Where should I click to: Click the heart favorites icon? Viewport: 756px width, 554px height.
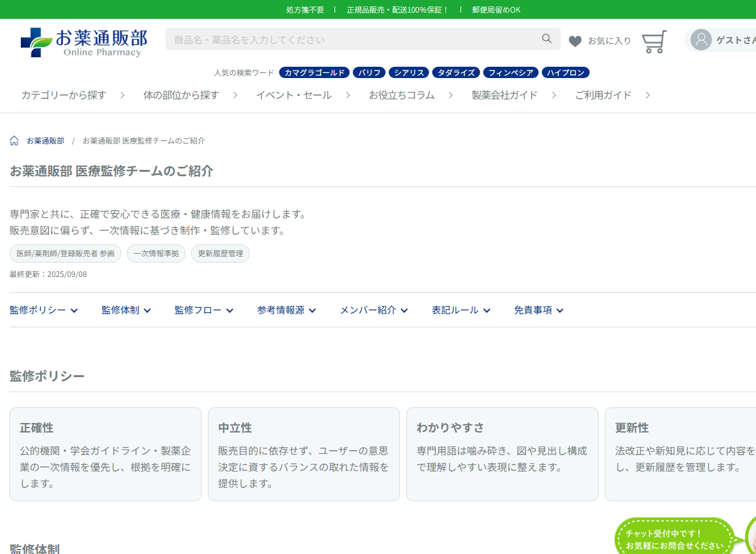point(575,41)
